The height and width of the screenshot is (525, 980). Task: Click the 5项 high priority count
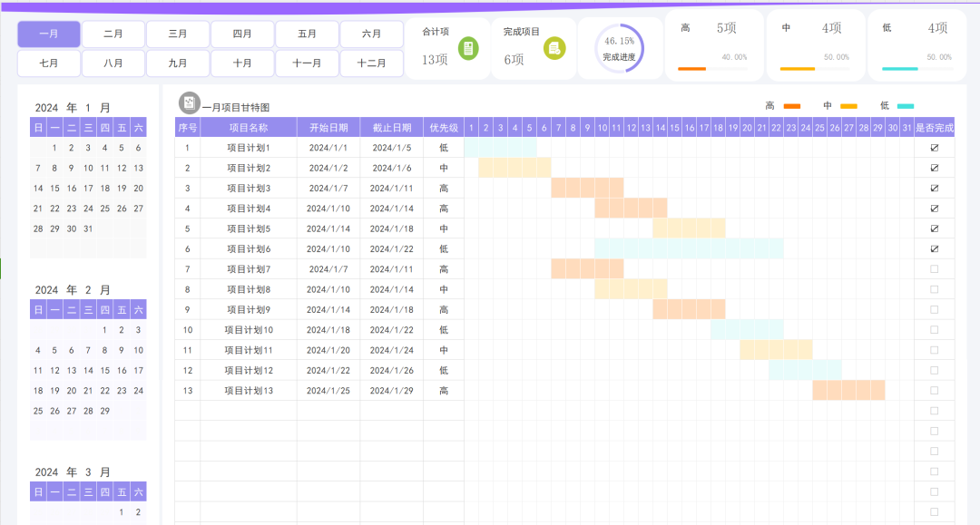726,28
